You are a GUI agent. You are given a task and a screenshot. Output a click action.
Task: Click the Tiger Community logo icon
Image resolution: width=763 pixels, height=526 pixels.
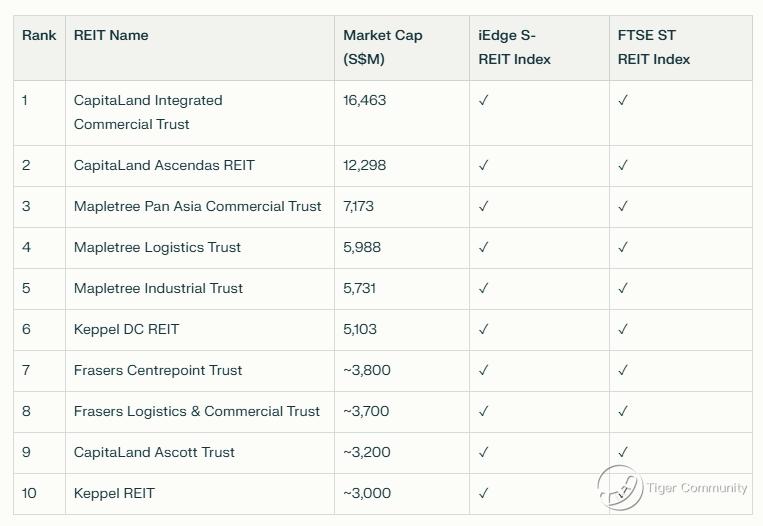click(x=619, y=488)
